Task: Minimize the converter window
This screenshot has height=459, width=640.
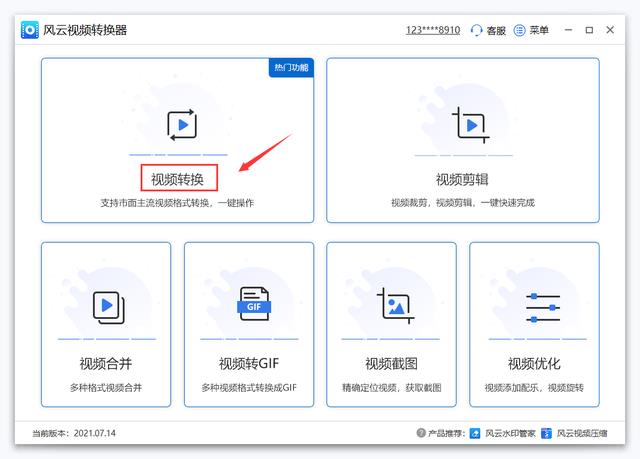Action: (x=568, y=30)
